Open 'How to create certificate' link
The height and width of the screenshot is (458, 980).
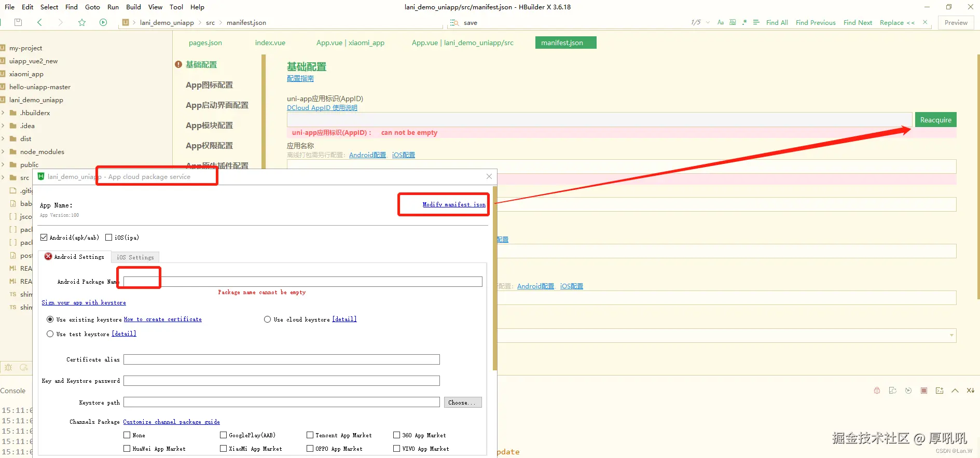[x=162, y=320]
